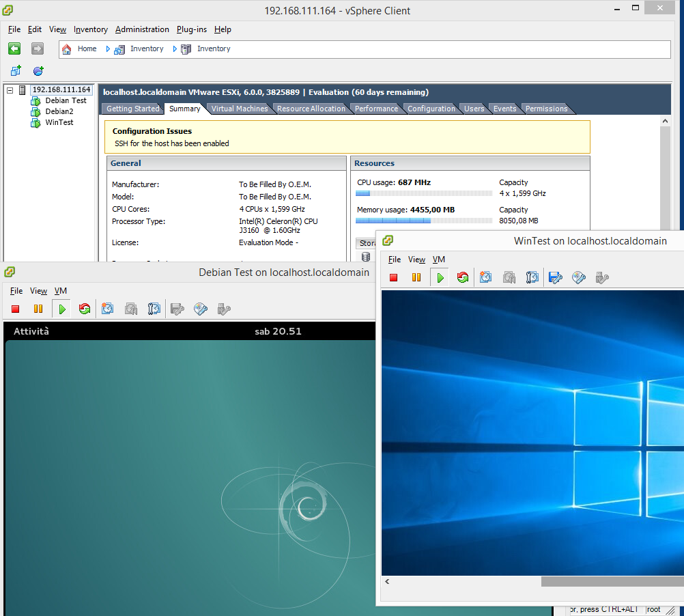
Task: Power off Debian Test with the red stop button
Action: pos(15,309)
